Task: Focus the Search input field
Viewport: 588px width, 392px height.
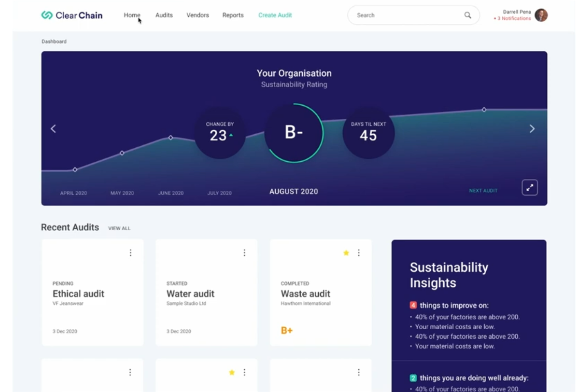Action: 405,15
